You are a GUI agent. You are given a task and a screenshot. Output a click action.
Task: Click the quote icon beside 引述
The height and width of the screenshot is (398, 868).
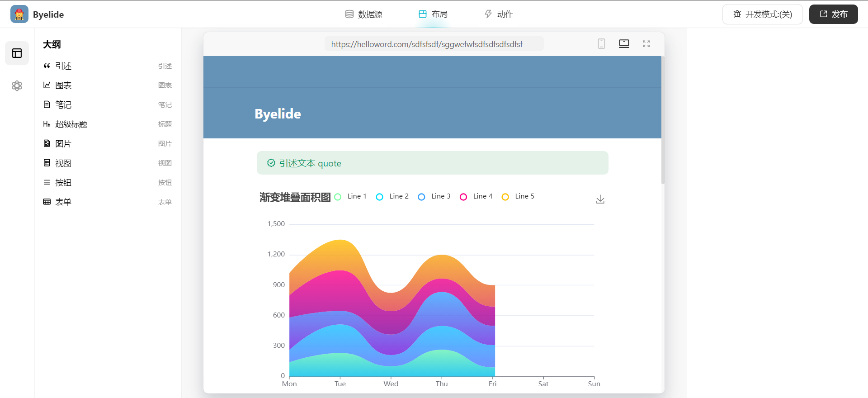47,66
